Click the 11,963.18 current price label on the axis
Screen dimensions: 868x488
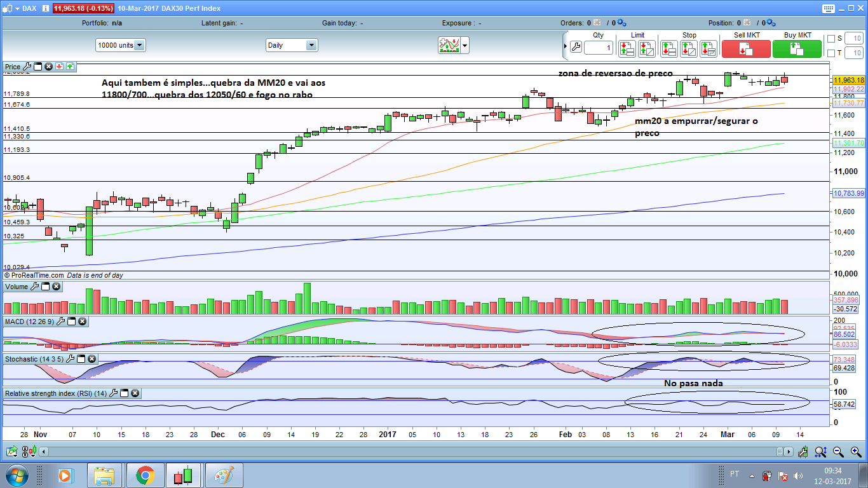[849, 80]
